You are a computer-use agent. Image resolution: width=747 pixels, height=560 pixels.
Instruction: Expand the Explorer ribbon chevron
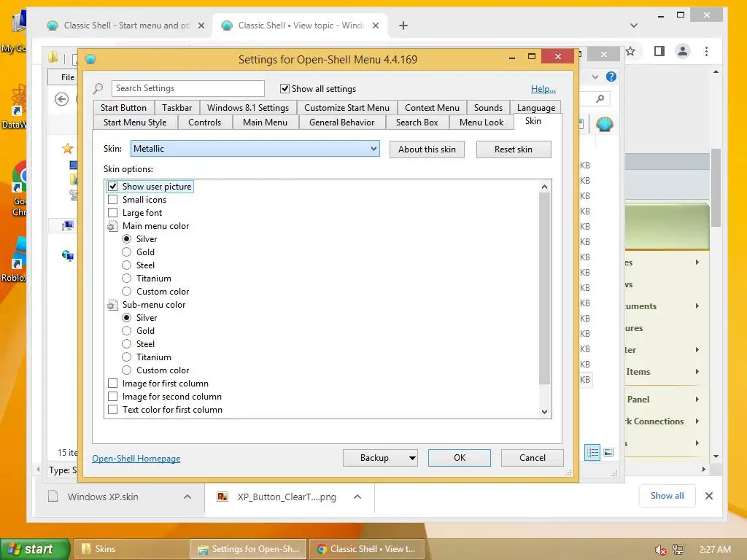[595, 77]
